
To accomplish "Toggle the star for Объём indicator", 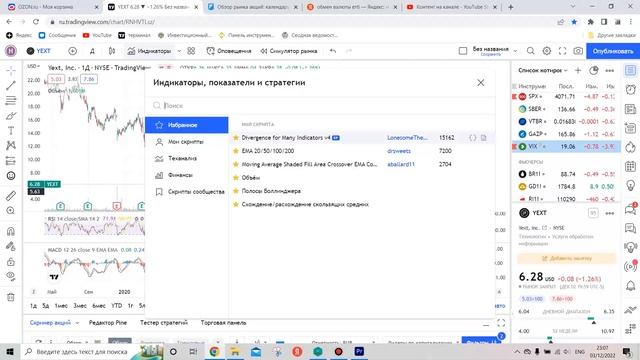I will (236, 178).
